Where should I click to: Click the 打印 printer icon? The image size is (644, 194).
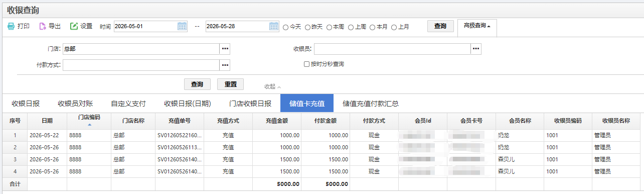pyautogui.click(x=11, y=26)
